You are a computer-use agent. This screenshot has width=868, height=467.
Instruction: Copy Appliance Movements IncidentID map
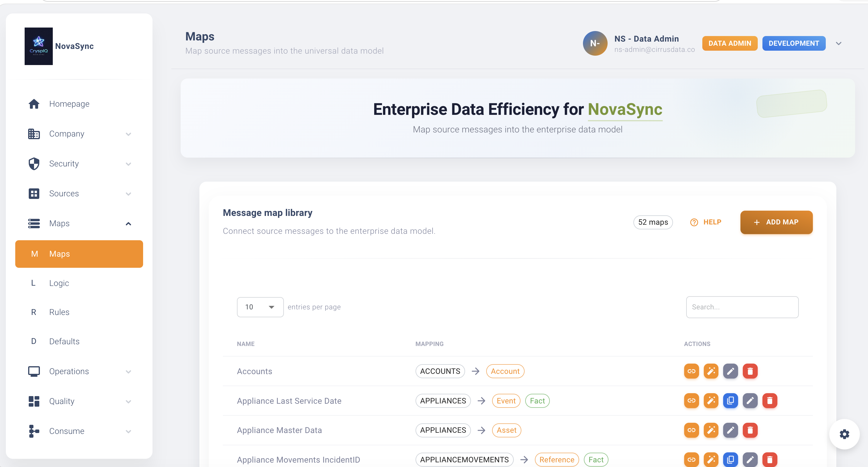(730, 460)
